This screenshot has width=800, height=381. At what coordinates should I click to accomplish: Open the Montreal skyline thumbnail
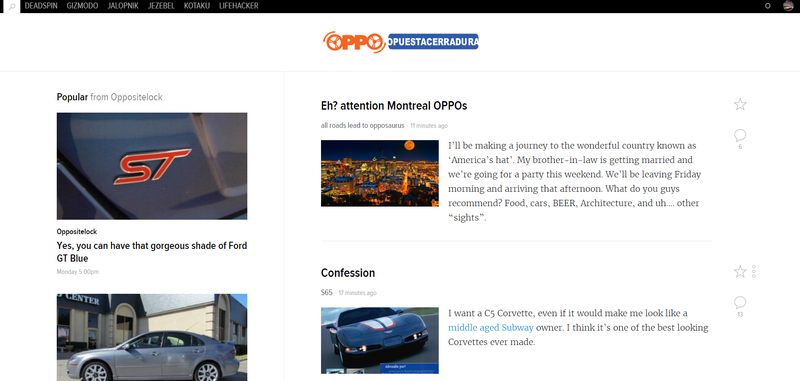[x=380, y=173]
